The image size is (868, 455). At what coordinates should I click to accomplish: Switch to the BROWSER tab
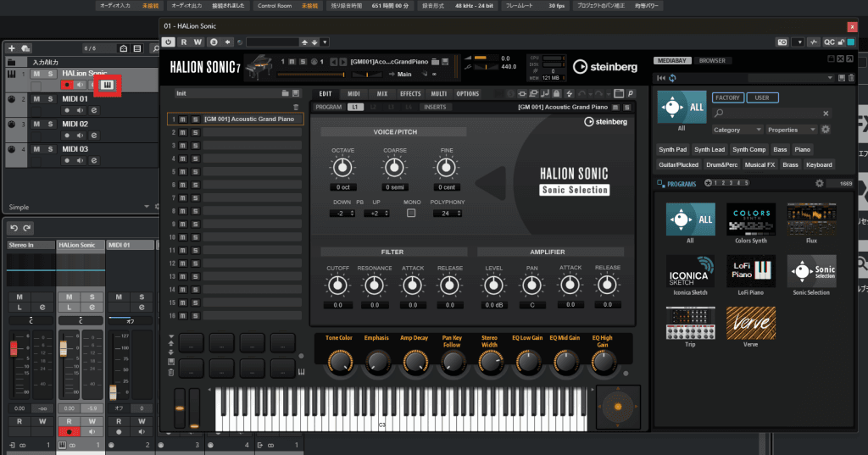pos(712,61)
